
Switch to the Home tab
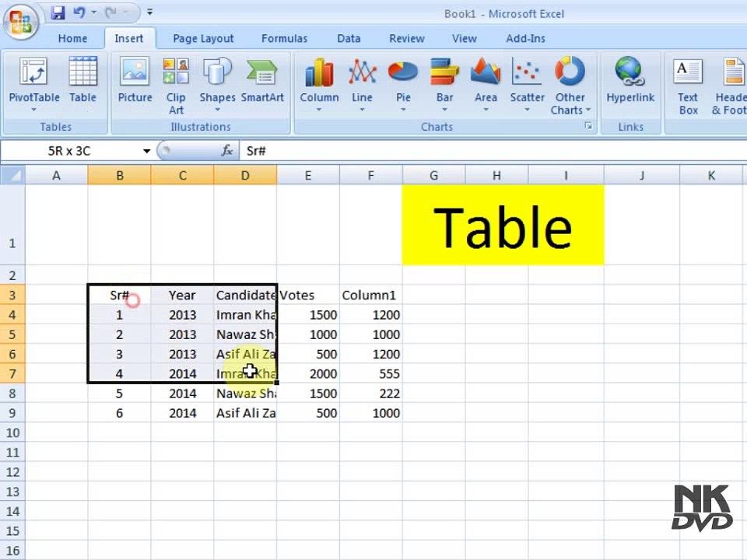coord(72,39)
